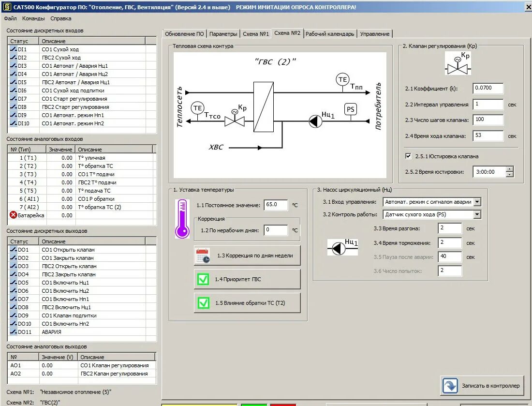Select the row 'Т° уличная'
532x406 pixels.
click(81, 158)
